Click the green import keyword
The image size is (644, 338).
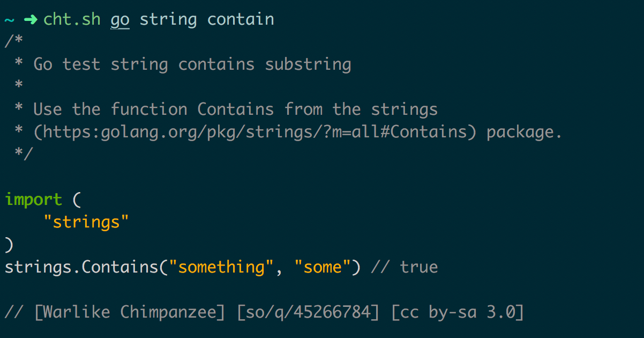pyautogui.click(x=33, y=200)
